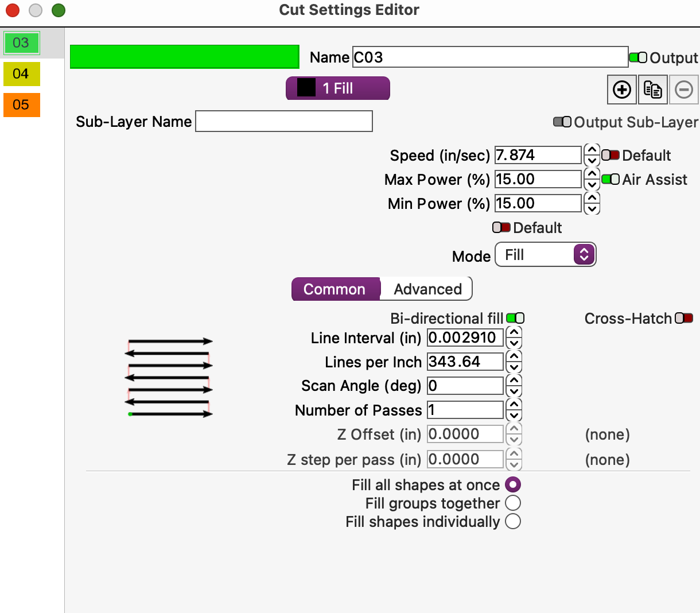Toggle the layer Output switch
Image resolution: width=700 pixels, height=613 pixels.
[638, 57]
